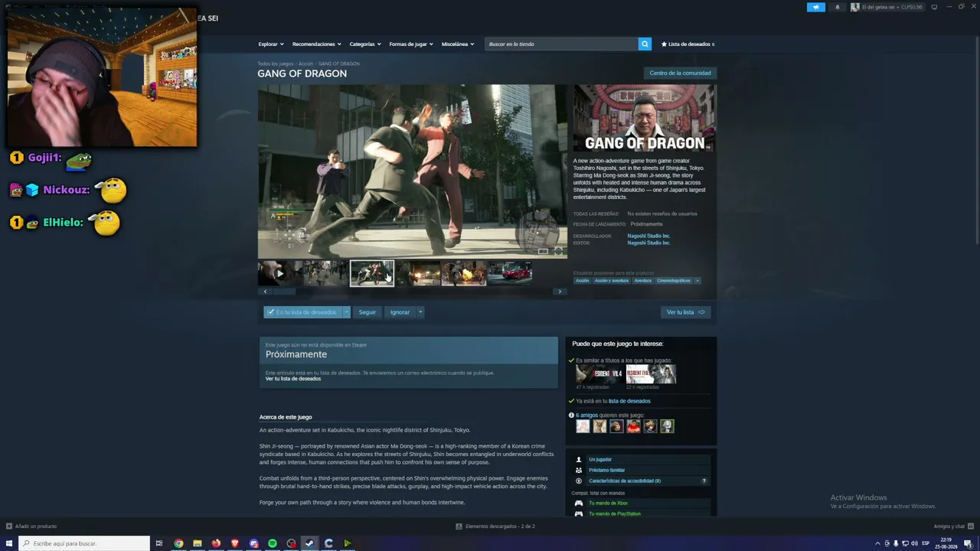Open the Nagoshi Studio Inc. publisher link
Viewport: 980px width, 551px height.
tap(648, 243)
